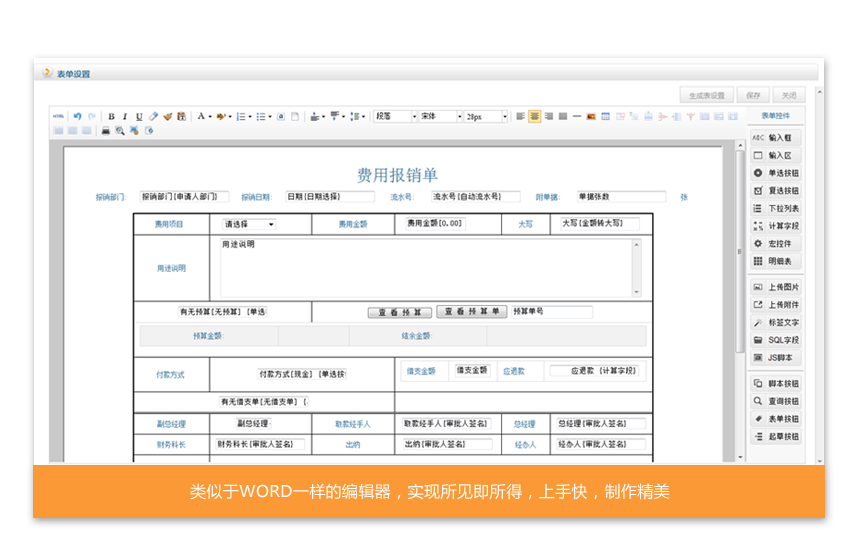Switch to HTML source view
Image resolution: width=860 pixels, height=540 pixels.
[59, 116]
